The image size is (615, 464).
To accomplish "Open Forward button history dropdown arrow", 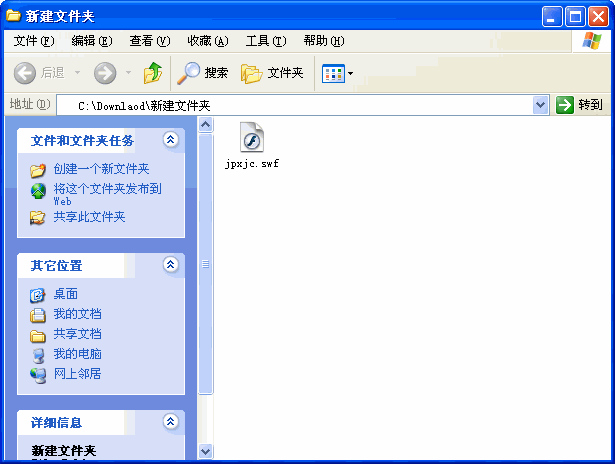I will 128,73.
